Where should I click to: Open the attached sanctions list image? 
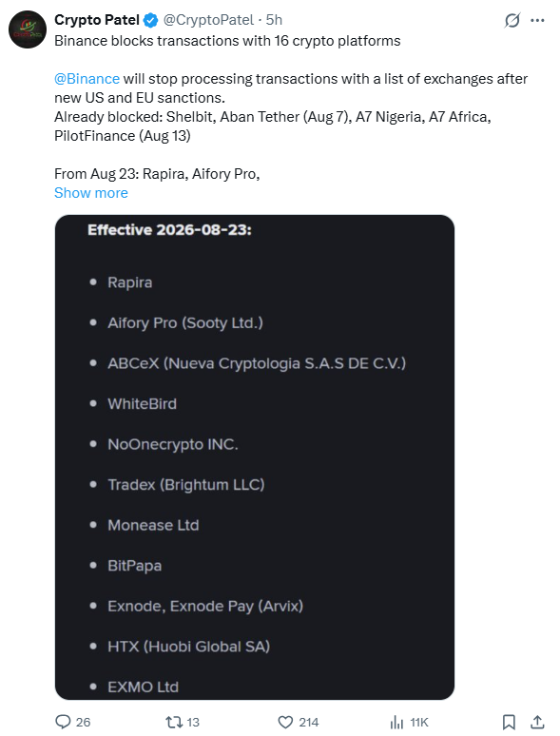pyautogui.click(x=255, y=457)
